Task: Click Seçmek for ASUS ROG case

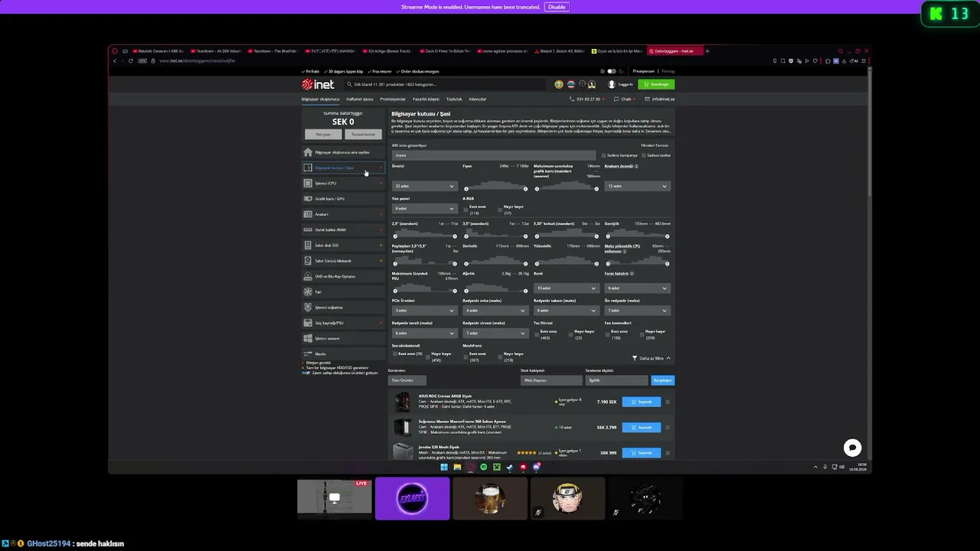Action: coord(642,402)
